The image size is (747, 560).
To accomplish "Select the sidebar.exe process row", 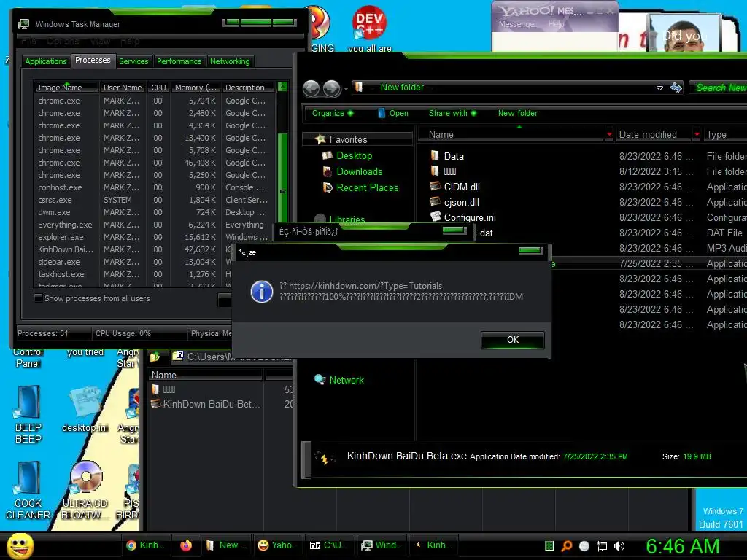I will [133, 262].
